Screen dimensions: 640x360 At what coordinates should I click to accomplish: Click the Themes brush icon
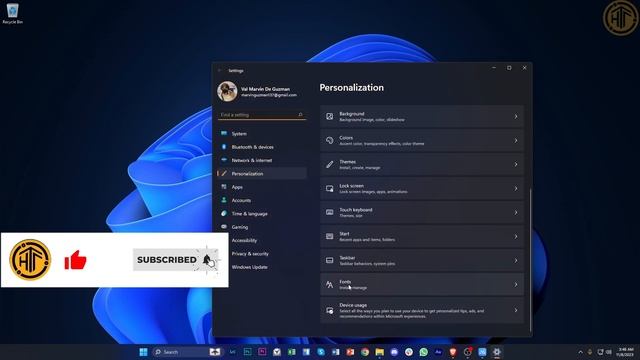coord(329,164)
